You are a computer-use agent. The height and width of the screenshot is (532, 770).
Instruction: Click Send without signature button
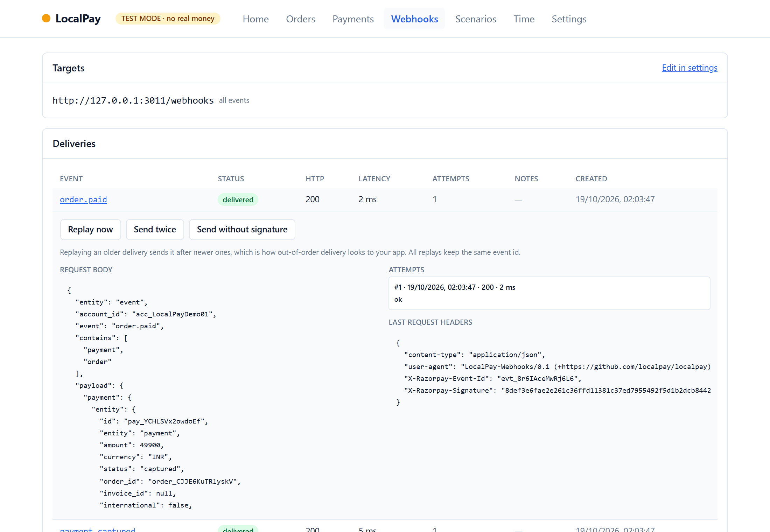242,230
